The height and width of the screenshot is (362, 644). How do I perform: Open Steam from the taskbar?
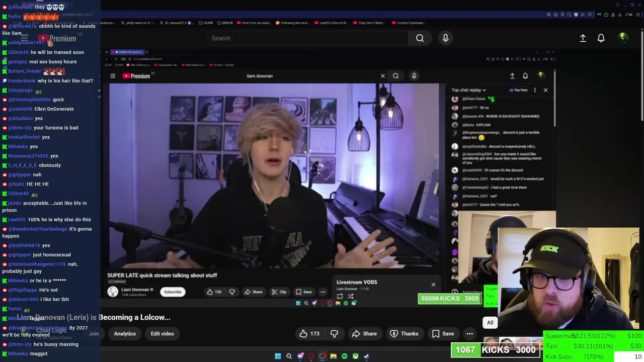(366, 356)
